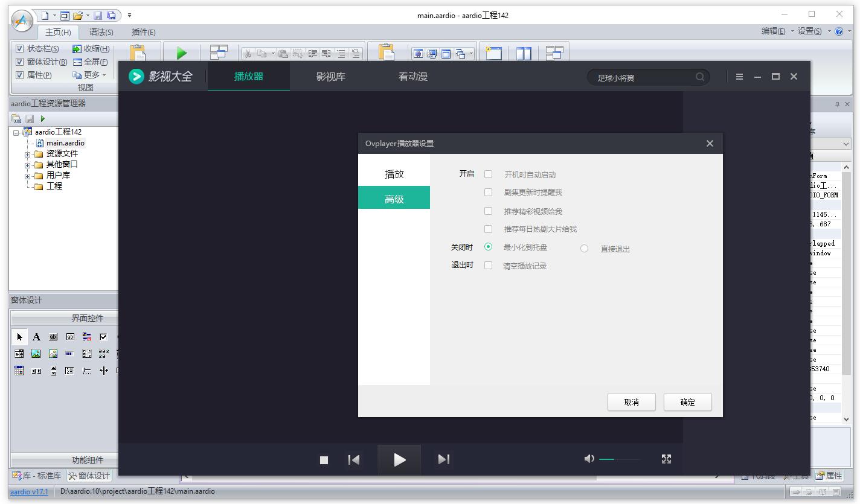
Task: Expand the 其他窗口 folder
Action: pos(27,165)
